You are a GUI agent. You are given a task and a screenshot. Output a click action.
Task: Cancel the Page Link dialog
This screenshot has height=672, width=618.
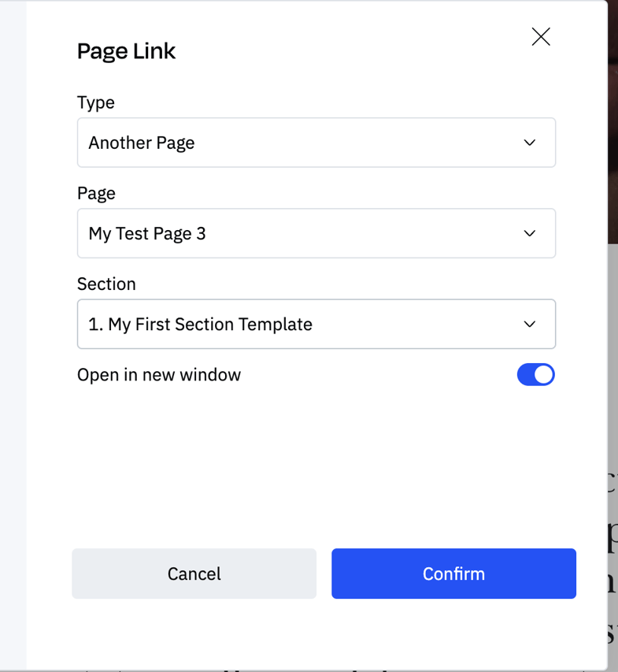pyautogui.click(x=194, y=574)
